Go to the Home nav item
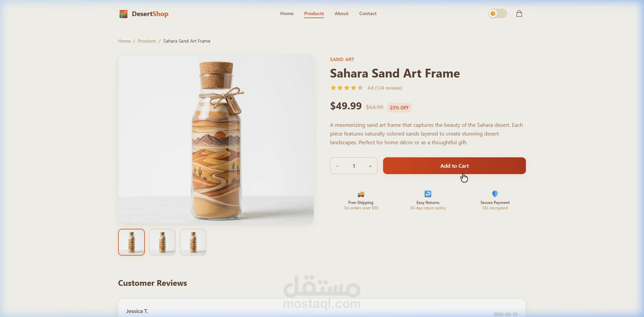 pyautogui.click(x=287, y=13)
